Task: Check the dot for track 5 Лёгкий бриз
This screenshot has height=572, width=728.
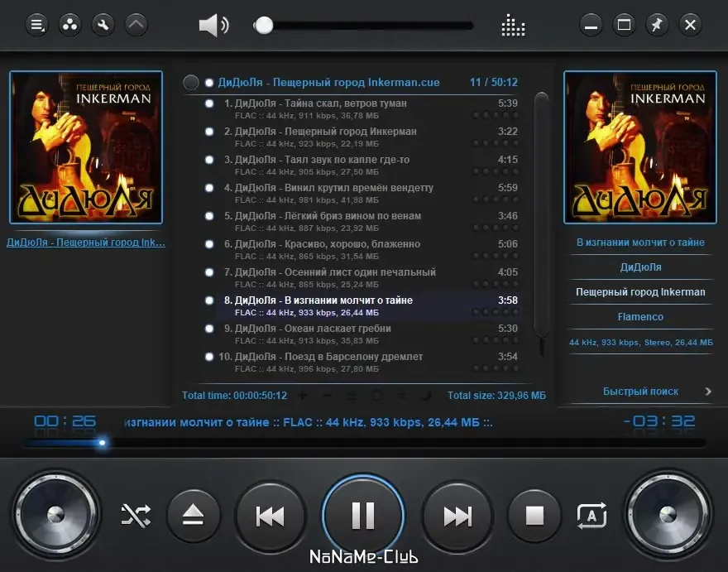Action: pos(209,216)
